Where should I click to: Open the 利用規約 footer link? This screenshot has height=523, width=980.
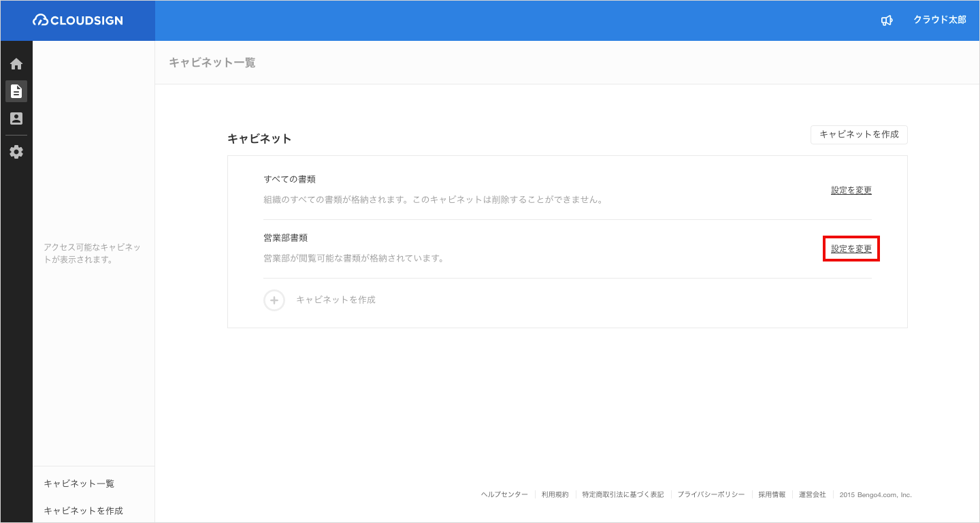coord(555,494)
